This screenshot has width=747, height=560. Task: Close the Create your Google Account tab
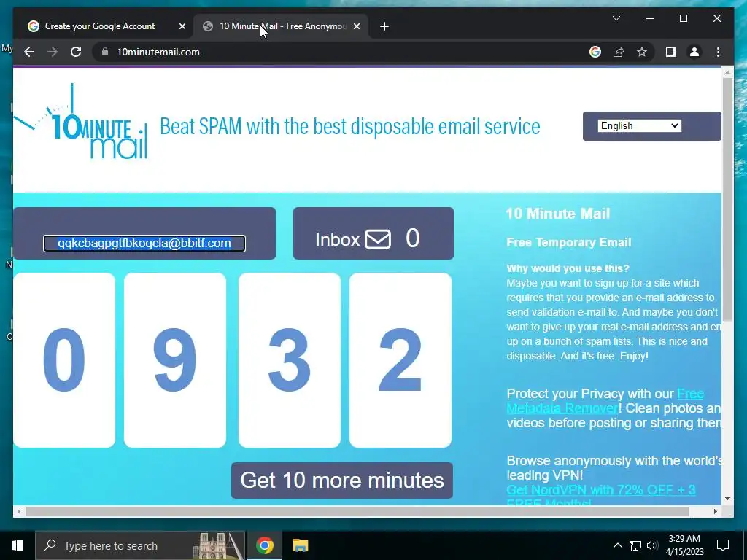pos(182,26)
